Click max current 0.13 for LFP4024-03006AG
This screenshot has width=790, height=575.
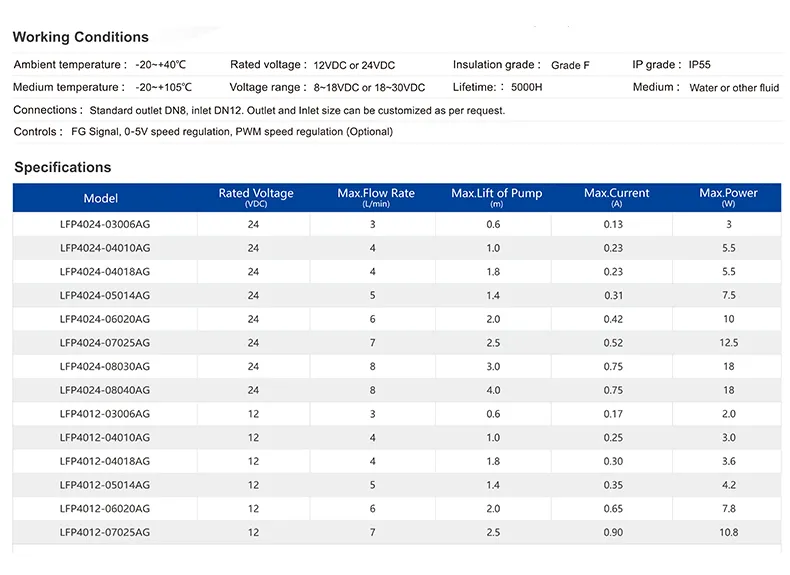click(x=613, y=224)
